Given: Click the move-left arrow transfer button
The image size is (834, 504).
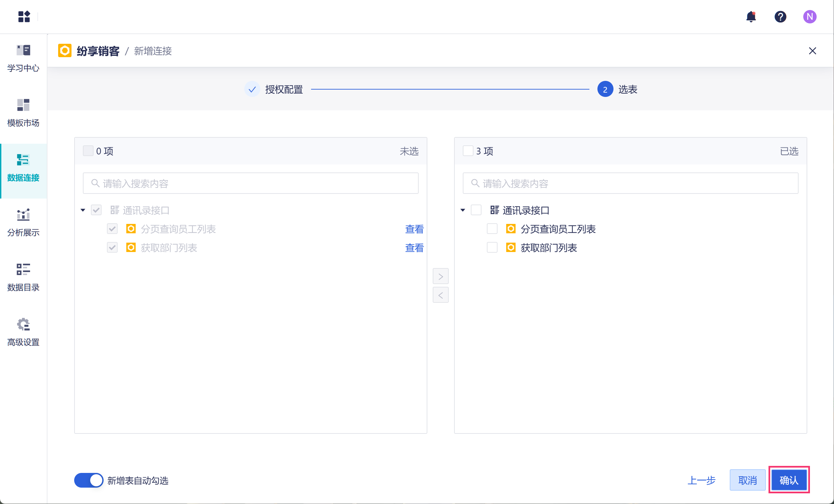Looking at the screenshot, I should (x=440, y=295).
